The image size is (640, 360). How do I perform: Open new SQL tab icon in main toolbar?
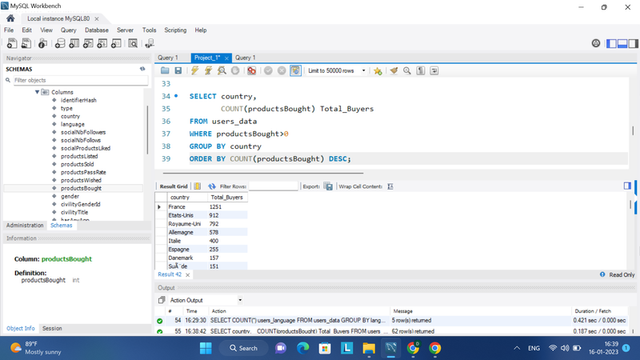12,43
